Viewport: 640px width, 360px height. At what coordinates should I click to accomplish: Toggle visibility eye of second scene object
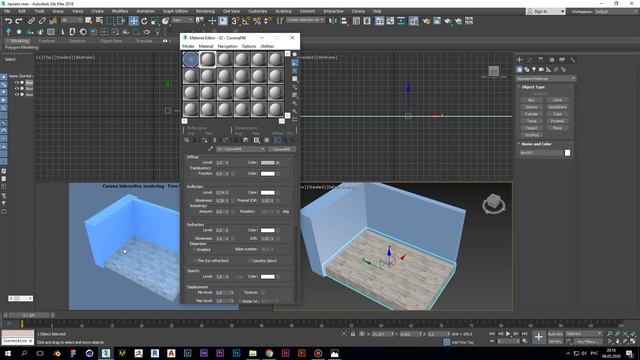[x=17, y=89]
